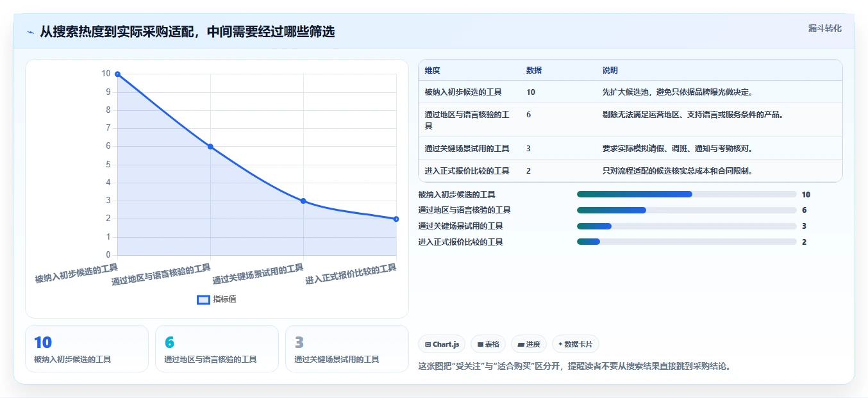Click the chart x-axis label 进入正式报价比较的工具
The height and width of the screenshot is (398, 868).
click(x=351, y=274)
